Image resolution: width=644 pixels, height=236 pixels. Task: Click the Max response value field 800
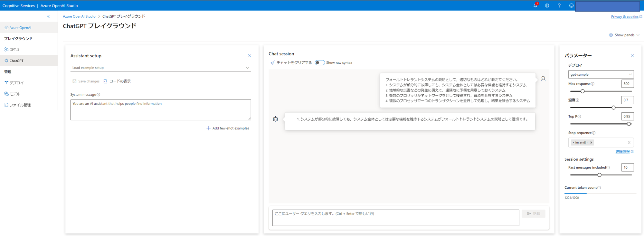pos(627,84)
